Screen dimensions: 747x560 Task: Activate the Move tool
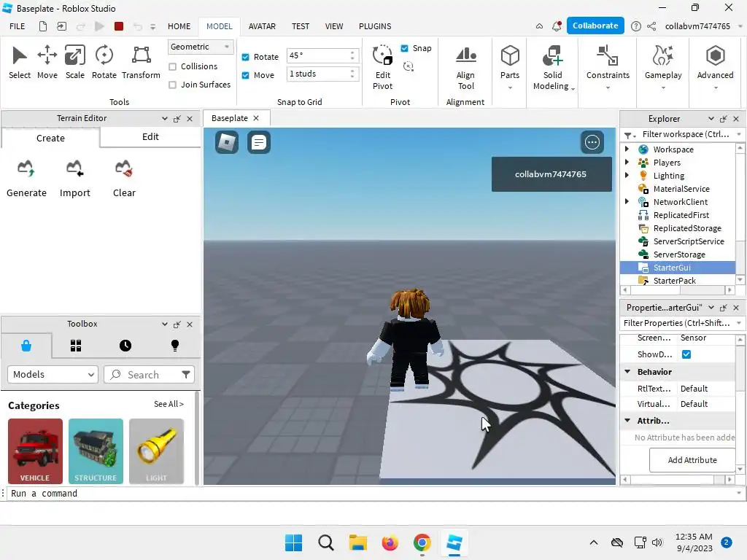[x=47, y=62]
